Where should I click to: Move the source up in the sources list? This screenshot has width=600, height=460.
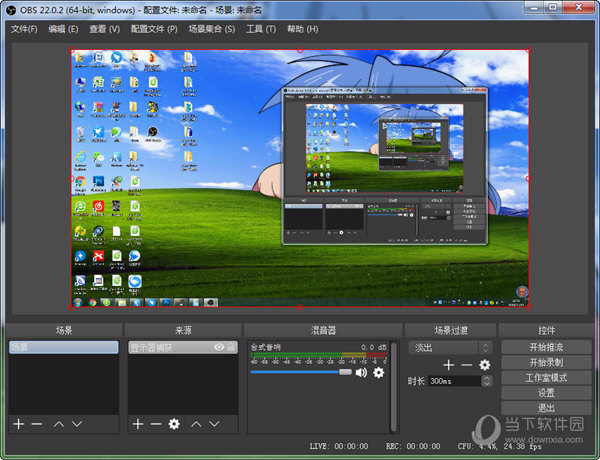(x=196, y=424)
